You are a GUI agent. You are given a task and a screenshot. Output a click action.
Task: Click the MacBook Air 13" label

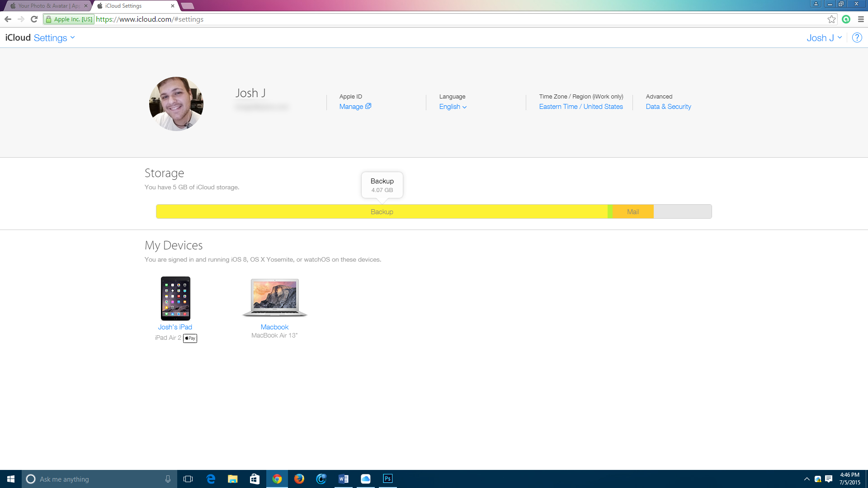[x=274, y=336]
